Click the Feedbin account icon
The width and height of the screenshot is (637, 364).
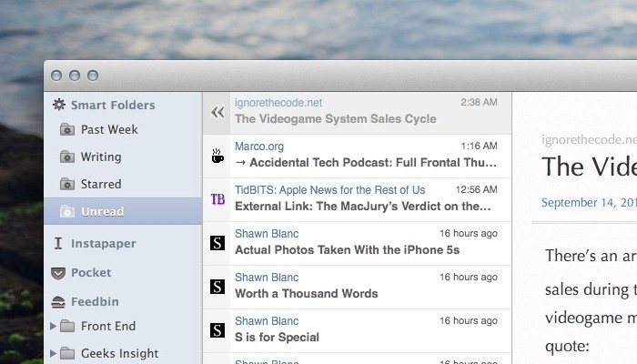coord(58,301)
